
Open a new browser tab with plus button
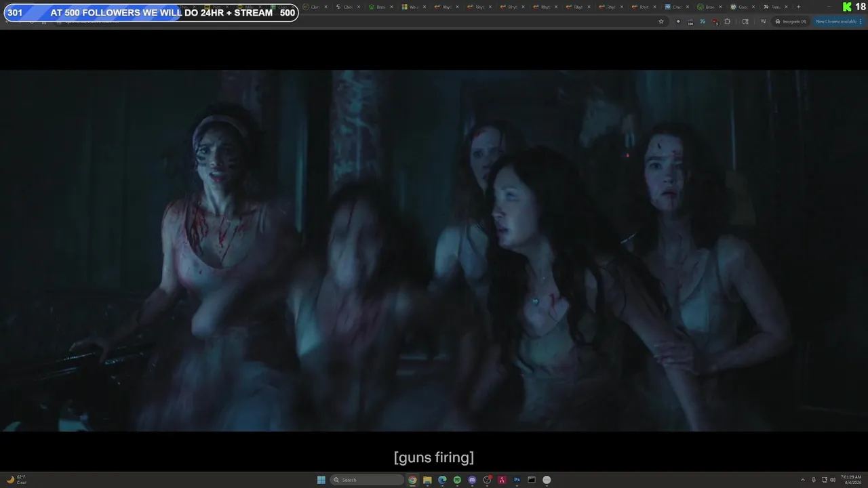pyautogui.click(x=798, y=7)
